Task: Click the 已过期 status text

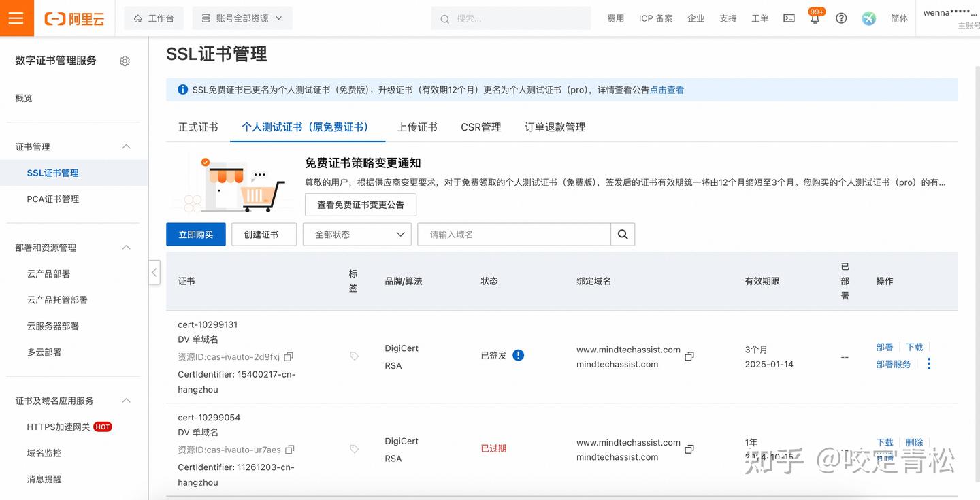Action: click(493, 448)
